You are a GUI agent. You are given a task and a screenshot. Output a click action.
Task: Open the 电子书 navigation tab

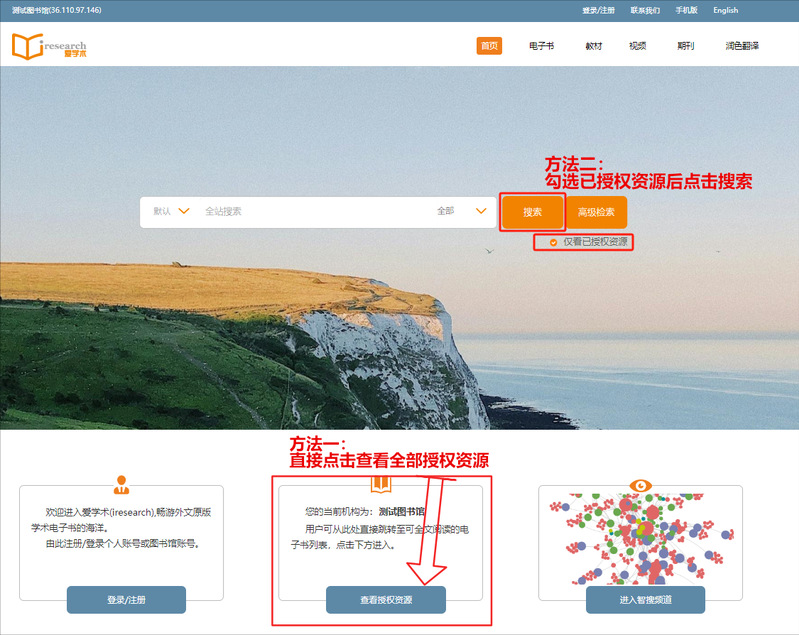click(541, 46)
